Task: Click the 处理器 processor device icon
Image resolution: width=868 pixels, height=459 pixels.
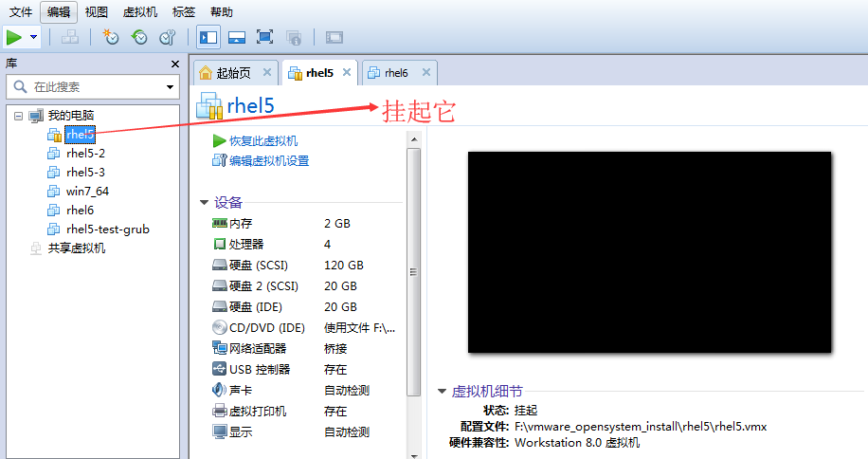Action: point(220,244)
